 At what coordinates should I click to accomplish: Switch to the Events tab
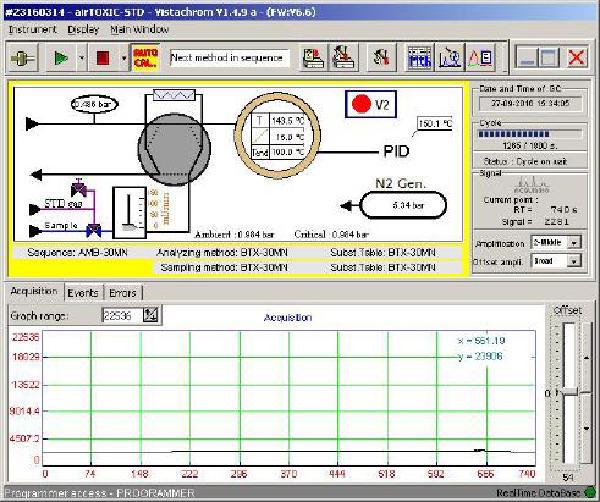pyautogui.click(x=82, y=293)
